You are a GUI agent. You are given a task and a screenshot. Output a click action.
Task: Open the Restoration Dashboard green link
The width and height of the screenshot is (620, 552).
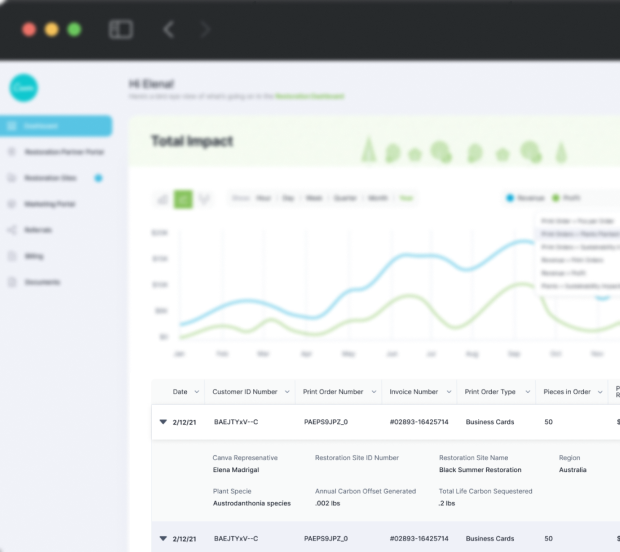310,96
